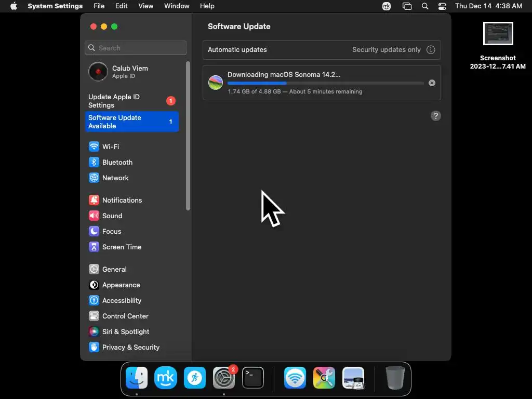Image resolution: width=532 pixels, height=399 pixels.
Task: Open the Software Update help button
Action: point(436,116)
